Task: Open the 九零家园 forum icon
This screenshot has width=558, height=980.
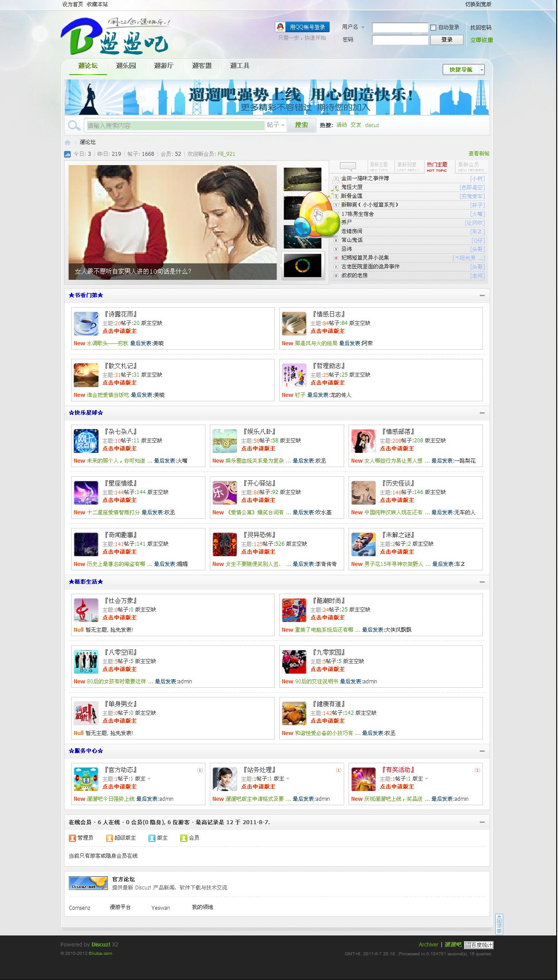Action: click(294, 662)
